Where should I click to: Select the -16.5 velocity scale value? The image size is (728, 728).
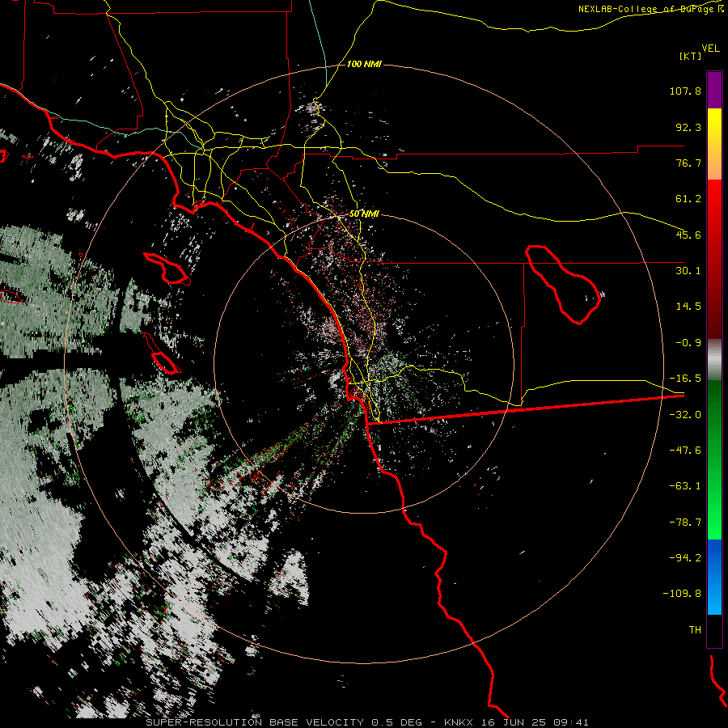685,379
